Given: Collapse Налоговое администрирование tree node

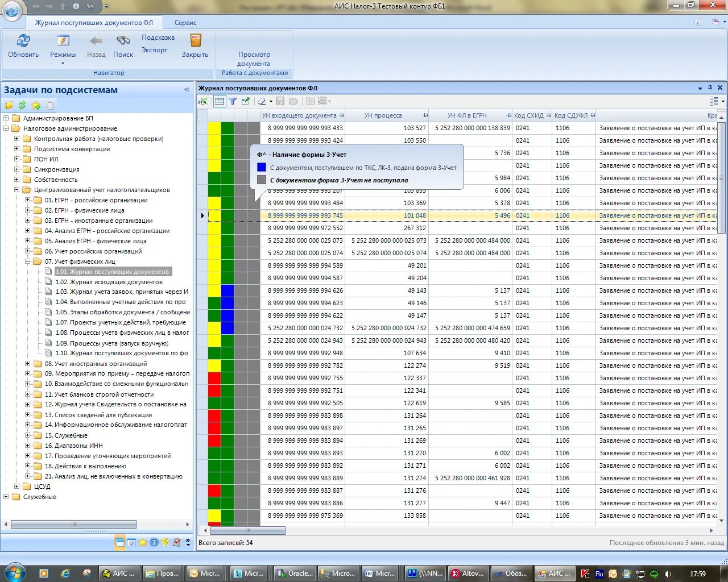Looking at the screenshot, I should (6, 128).
